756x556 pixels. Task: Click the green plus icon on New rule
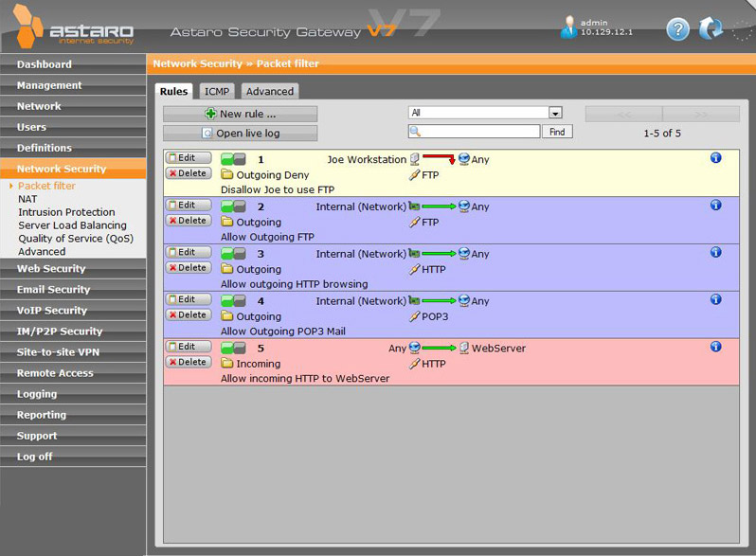tap(210, 114)
